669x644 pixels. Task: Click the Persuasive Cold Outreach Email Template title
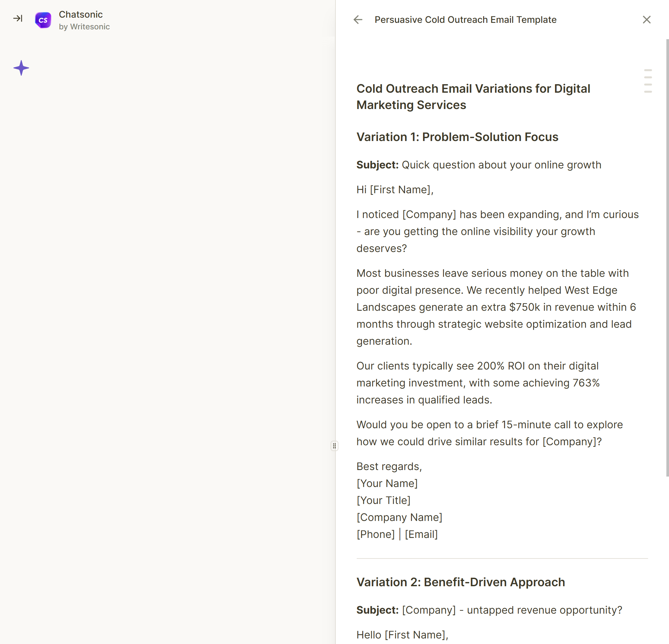(465, 20)
